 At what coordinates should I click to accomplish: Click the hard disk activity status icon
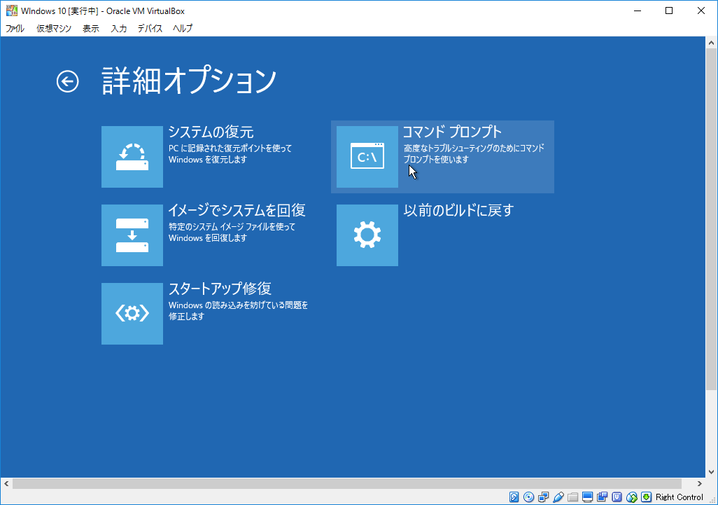coord(514,497)
